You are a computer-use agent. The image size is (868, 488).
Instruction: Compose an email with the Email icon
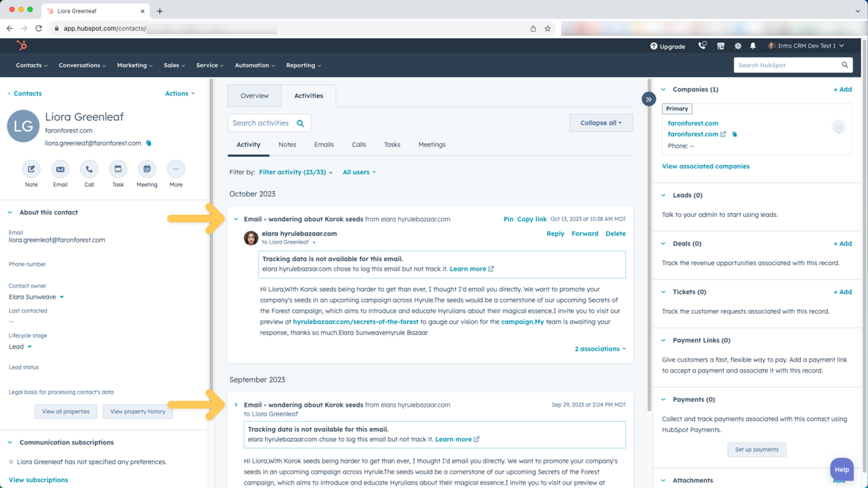(x=60, y=169)
